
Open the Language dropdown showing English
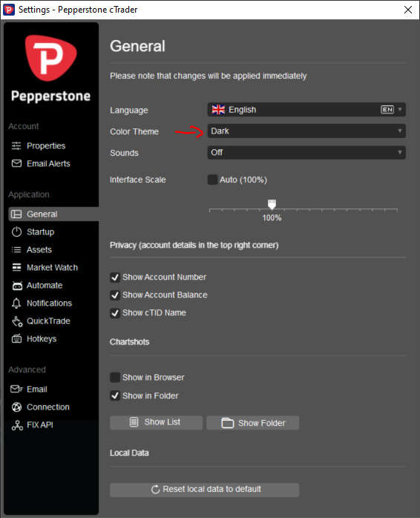pos(306,110)
